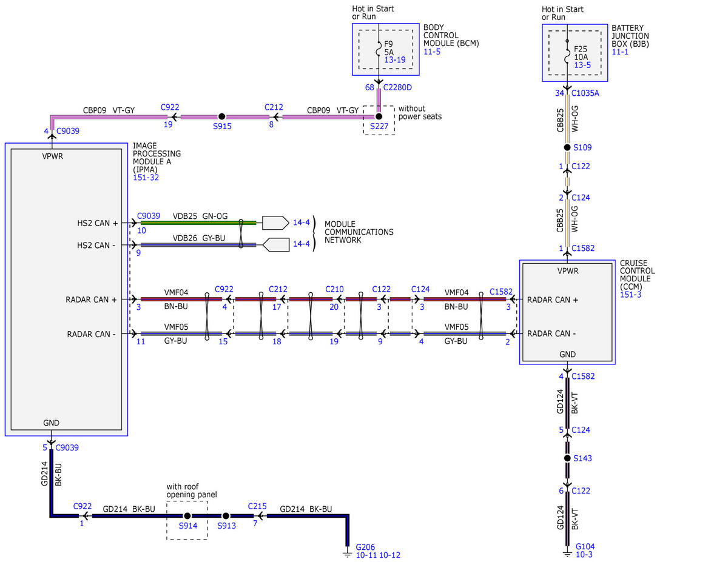
Task: Click the 10-3 ground page link
Action: tap(584, 555)
